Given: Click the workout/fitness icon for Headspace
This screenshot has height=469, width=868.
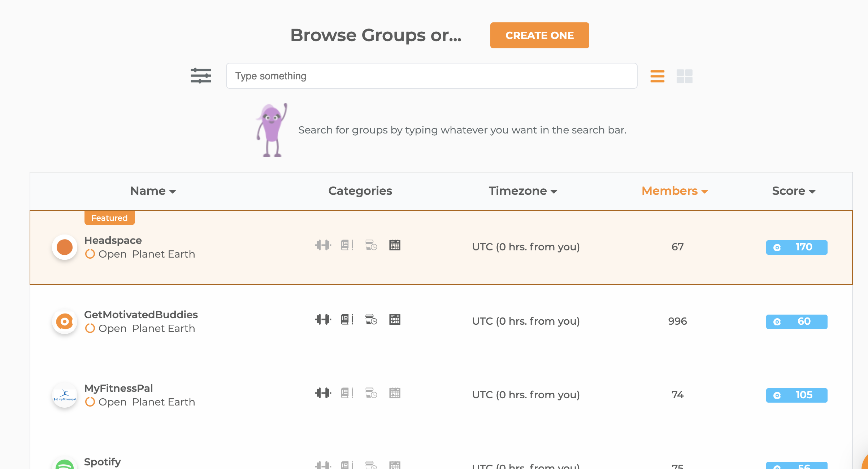Looking at the screenshot, I should click(322, 247).
